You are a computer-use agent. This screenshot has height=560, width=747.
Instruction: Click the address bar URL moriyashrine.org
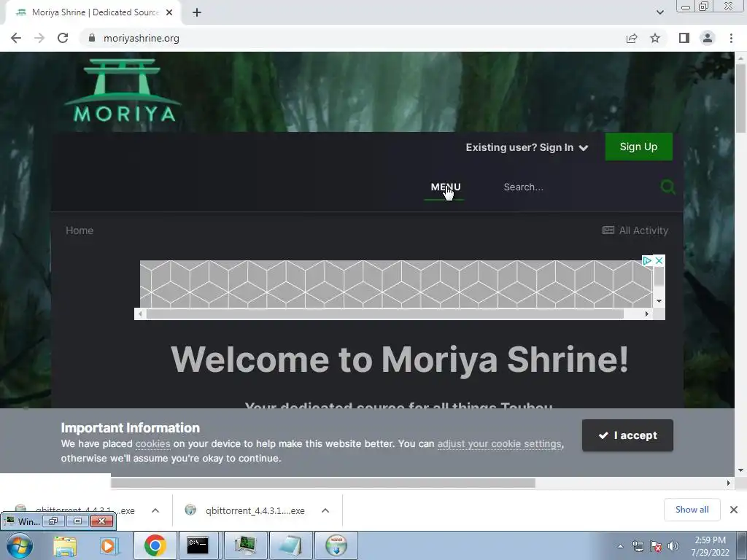click(x=142, y=38)
